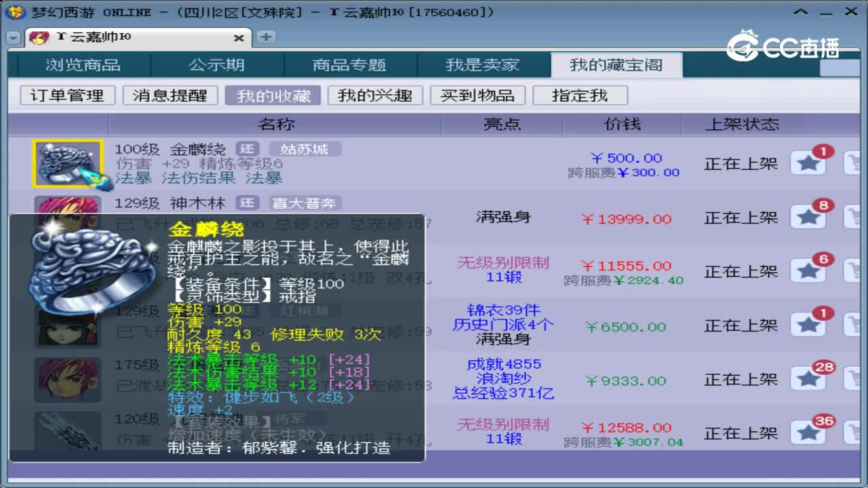
Task: Click the 129级 神木林 item name
Action: tap(170, 203)
